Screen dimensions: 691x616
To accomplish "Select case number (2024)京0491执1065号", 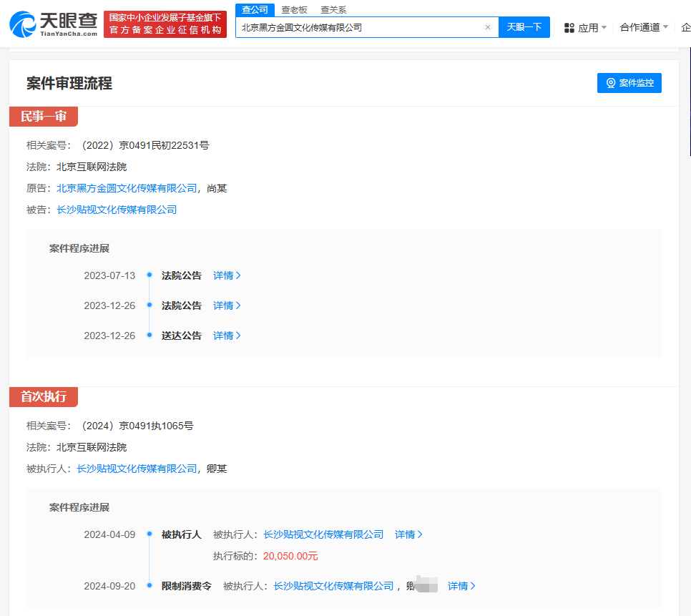I will pos(137,426).
